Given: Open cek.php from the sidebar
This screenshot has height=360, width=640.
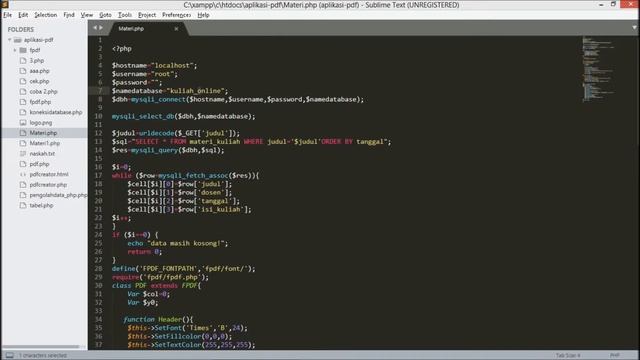Looking at the screenshot, I should point(39,81).
